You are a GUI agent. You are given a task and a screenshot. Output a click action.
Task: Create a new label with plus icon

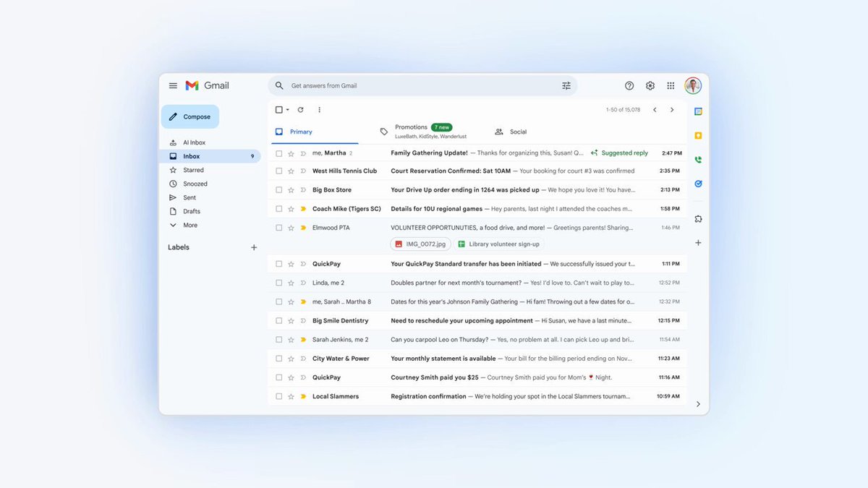pos(254,247)
